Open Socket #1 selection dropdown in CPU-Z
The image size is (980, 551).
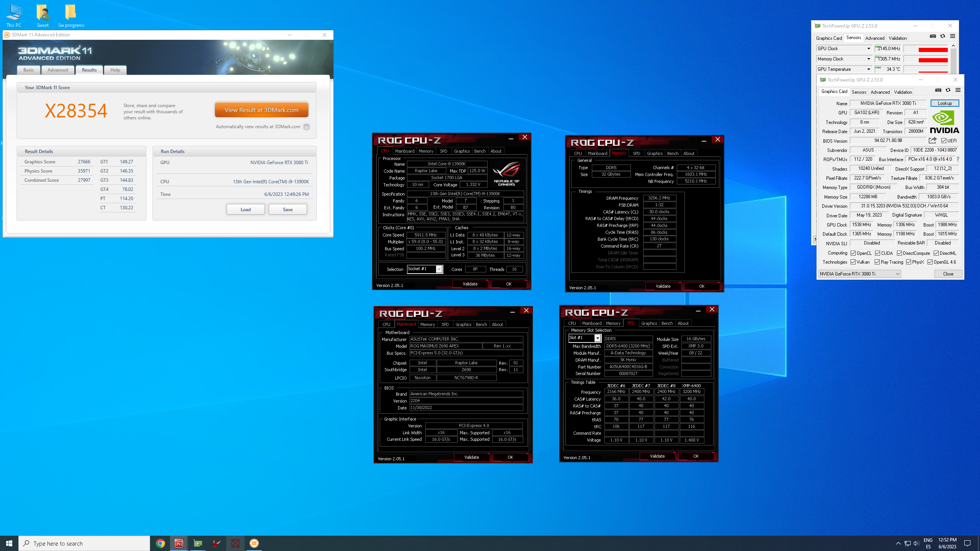coord(425,269)
